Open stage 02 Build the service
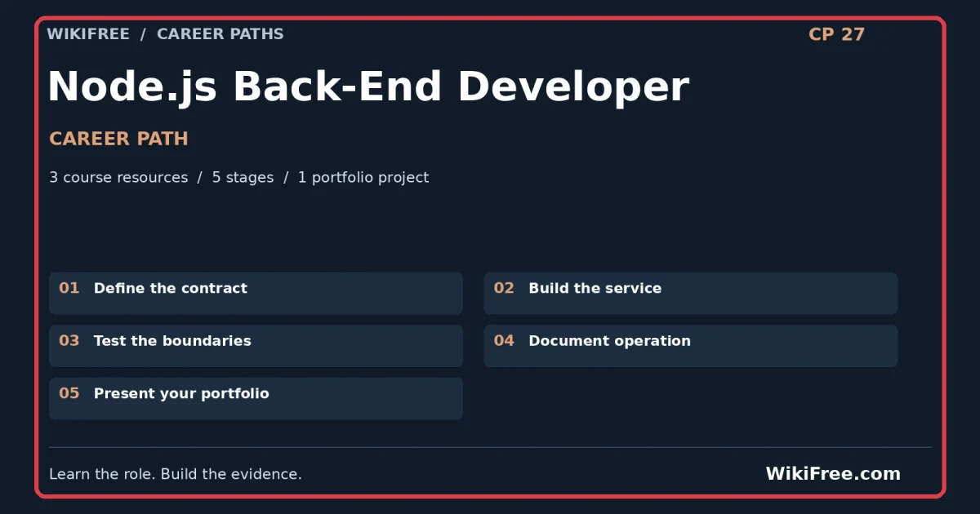980x514 pixels. pyautogui.click(x=691, y=293)
